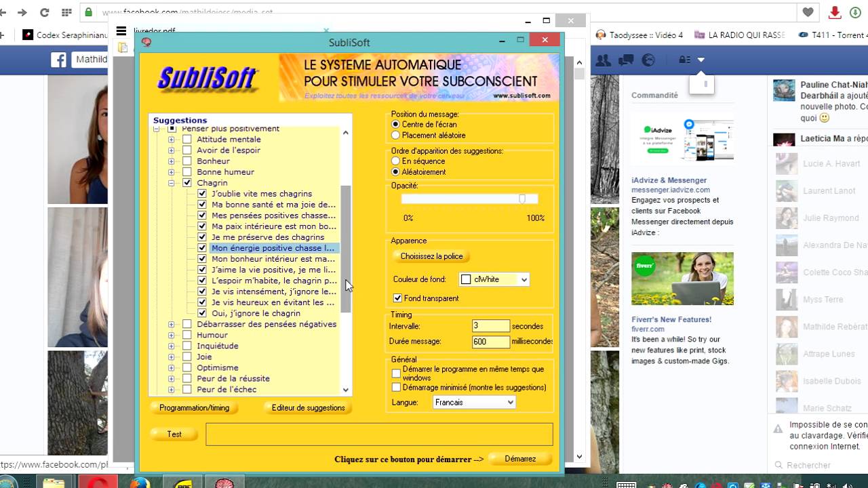Viewport: 868px width, 488px height.
Task: Enable start with Windows checkbox
Action: 396,373
